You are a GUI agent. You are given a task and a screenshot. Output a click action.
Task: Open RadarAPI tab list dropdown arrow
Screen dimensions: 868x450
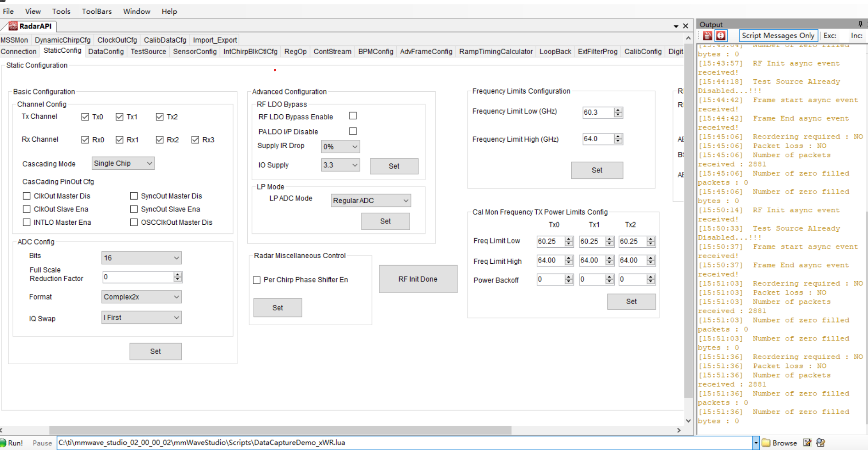pos(676,26)
